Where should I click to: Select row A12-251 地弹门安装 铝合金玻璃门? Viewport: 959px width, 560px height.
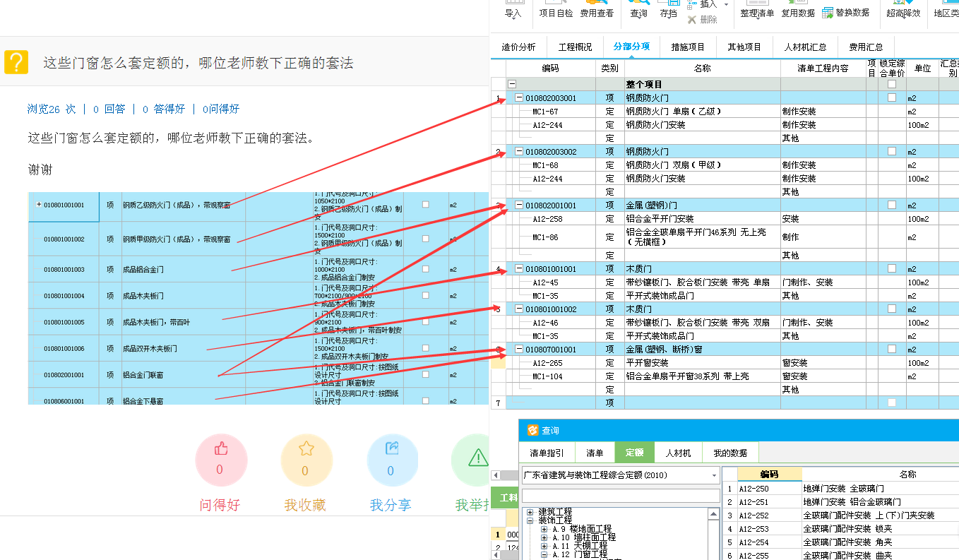(840, 501)
